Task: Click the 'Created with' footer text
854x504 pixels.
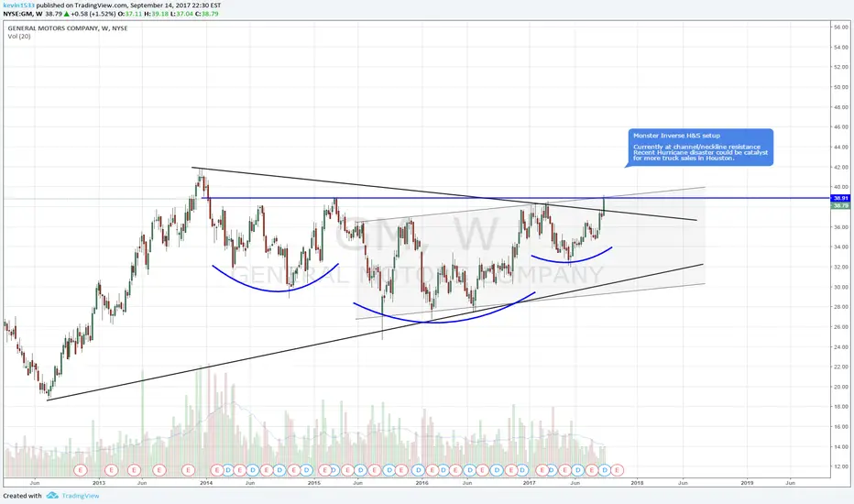Action: click(22, 496)
